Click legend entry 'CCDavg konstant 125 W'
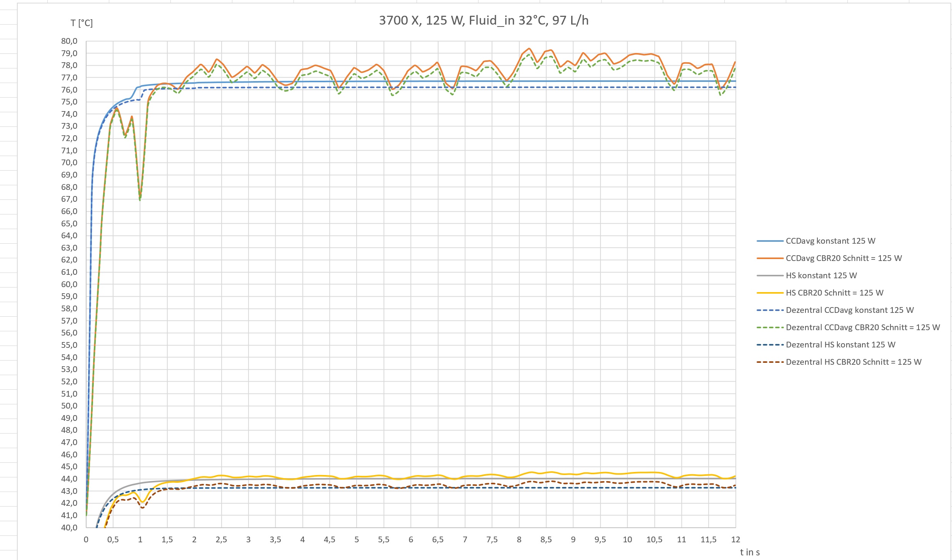 (830, 241)
